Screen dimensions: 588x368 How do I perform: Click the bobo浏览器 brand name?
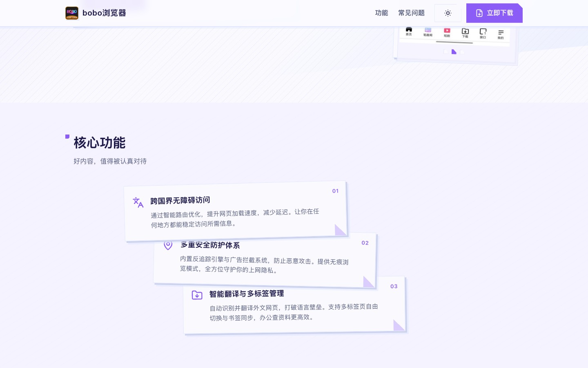104,13
